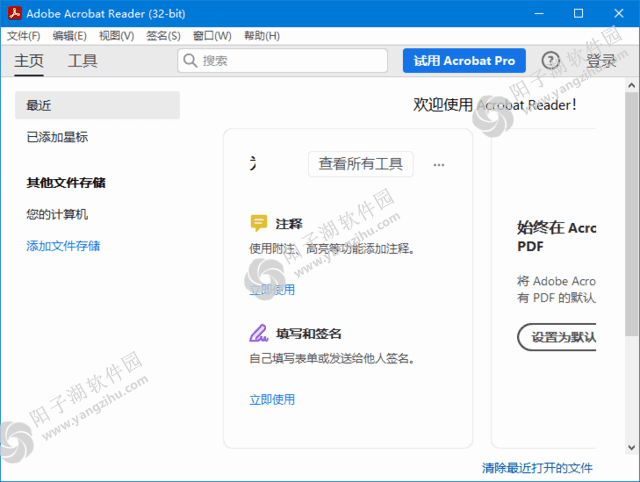The image size is (640, 482).
Task: Click the purple 填写和签名 pen icon
Action: 258,333
